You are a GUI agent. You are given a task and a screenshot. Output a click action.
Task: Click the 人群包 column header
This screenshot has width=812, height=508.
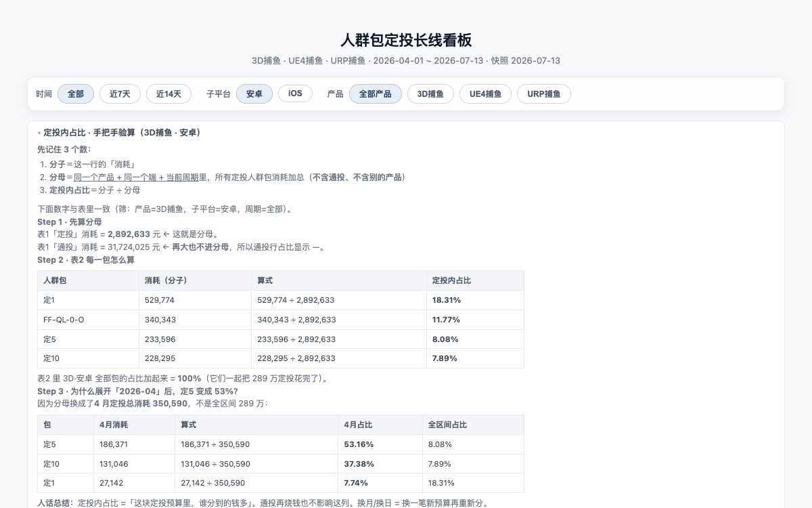[x=89, y=280]
